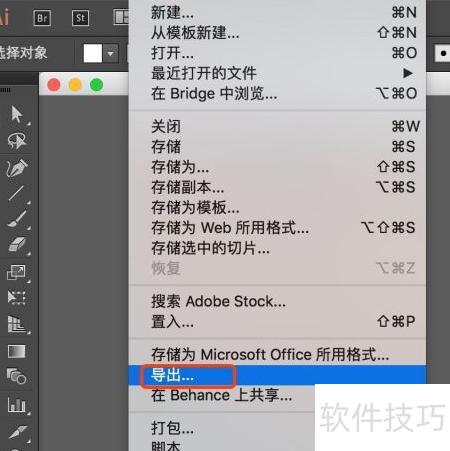Select the Gradient tool
450x451 pixels.
[16, 351]
